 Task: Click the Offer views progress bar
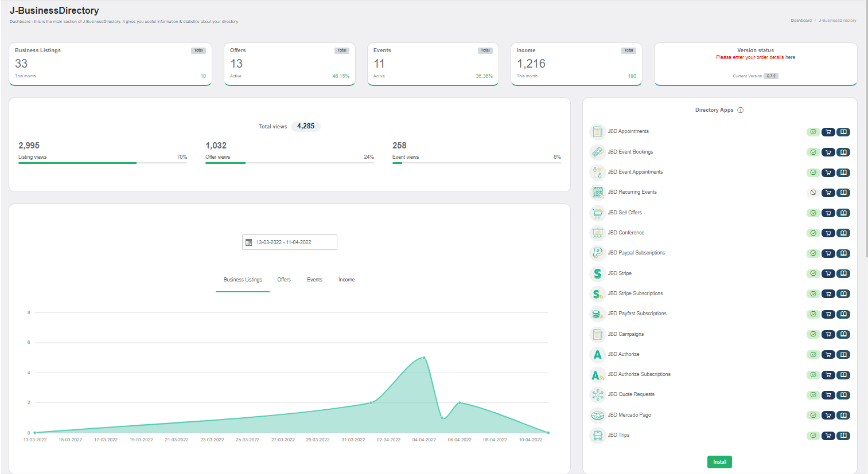pos(290,163)
